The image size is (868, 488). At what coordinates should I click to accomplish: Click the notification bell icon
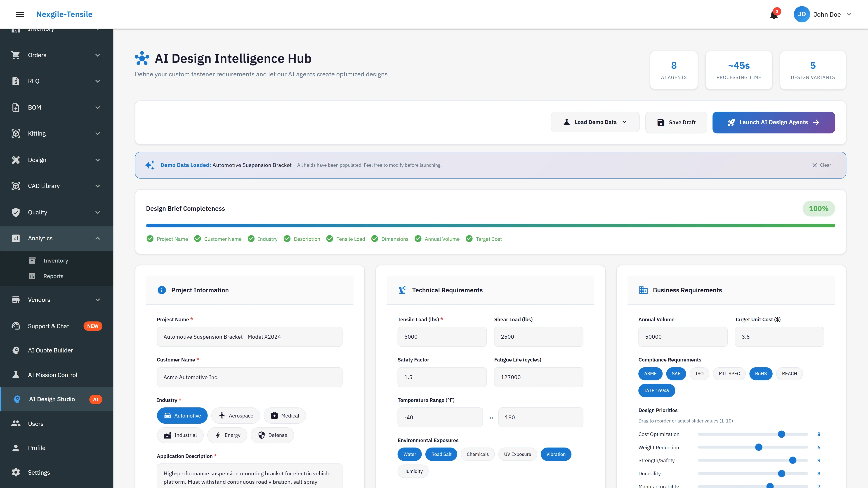[774, 15]
